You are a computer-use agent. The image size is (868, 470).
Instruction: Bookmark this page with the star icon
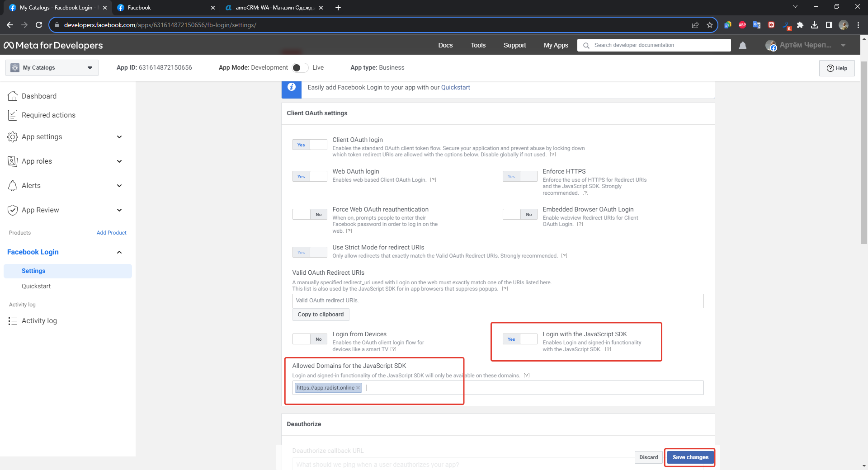coord(710,25)
